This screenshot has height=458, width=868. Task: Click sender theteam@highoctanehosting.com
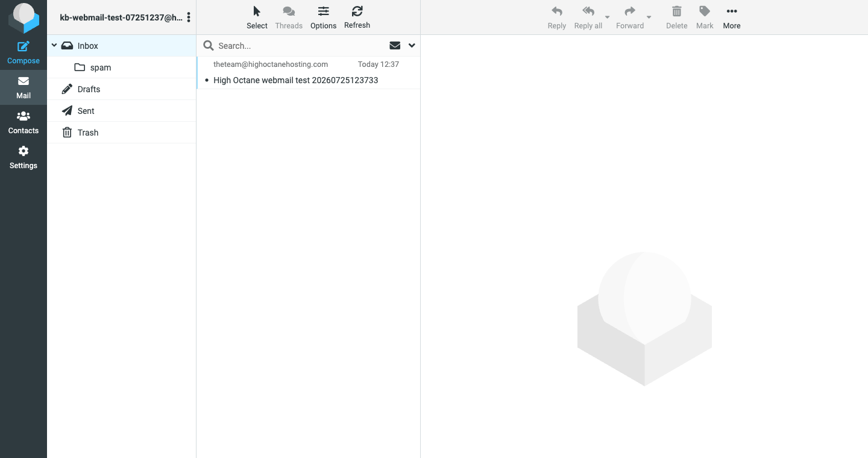pyautogui.click(x=271, y=64)
